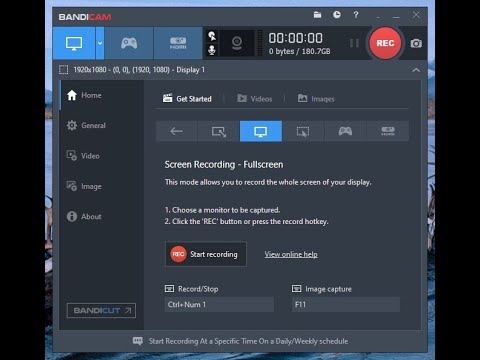This screenshot has height=360, width=480.
Task: Click the Image capture keyboard icon
Action: pyautogui.click(x=296, y=288)
